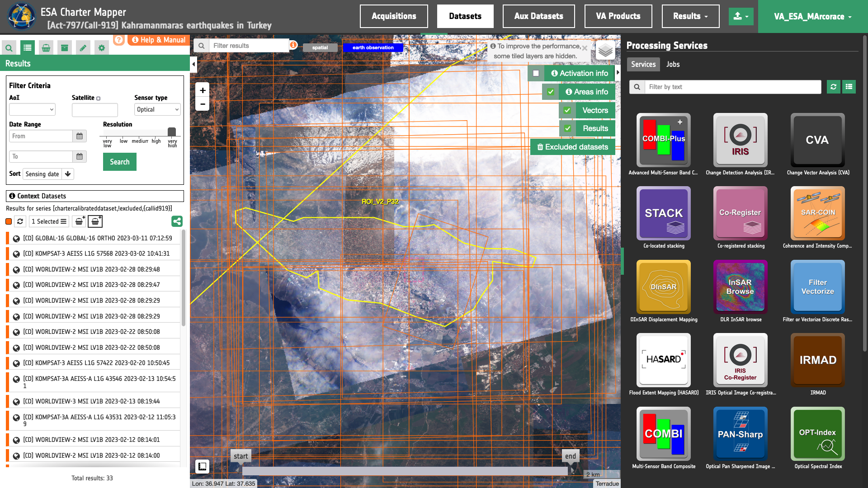The height and width of the screenshot is (488, 868).
Task: Open the AoI dropdown selector
Action: 32,109
